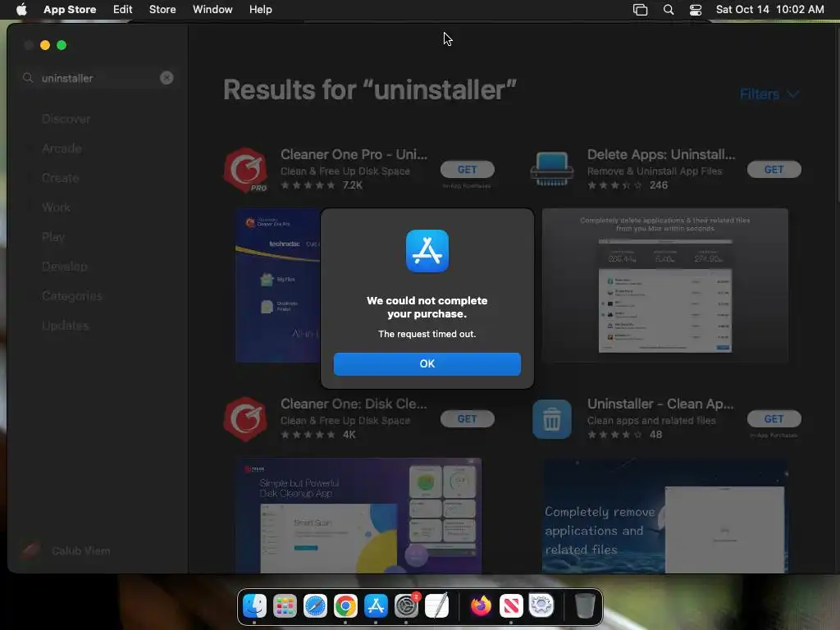The image size is (840, 630).
Task: Open Google Chrome from the Dock
Action: point(345,606)
